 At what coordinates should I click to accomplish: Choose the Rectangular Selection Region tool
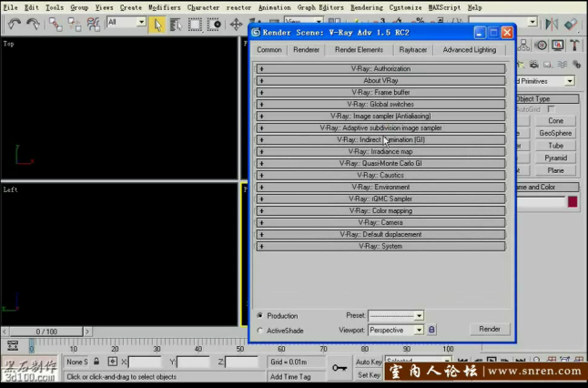[195, 25]
